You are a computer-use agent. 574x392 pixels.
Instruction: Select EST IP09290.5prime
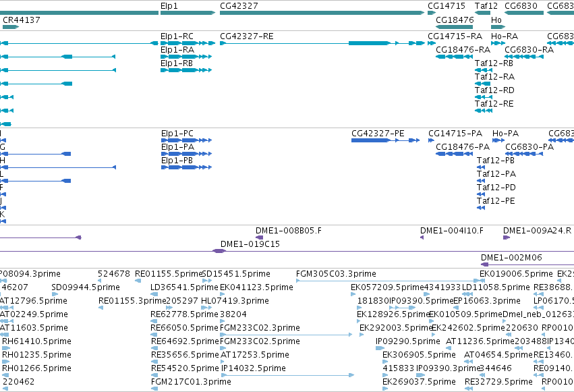(x=380, y=348)
